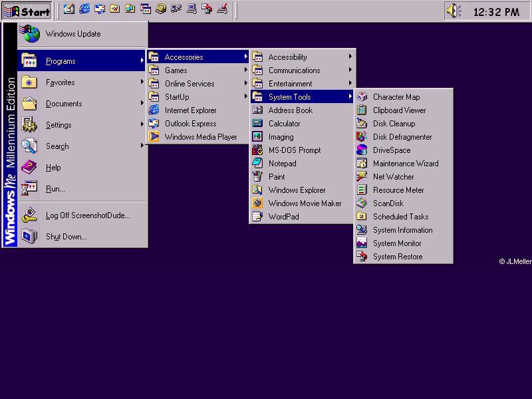
Task: Click the System Monitor icon
Action: (362, 243)
